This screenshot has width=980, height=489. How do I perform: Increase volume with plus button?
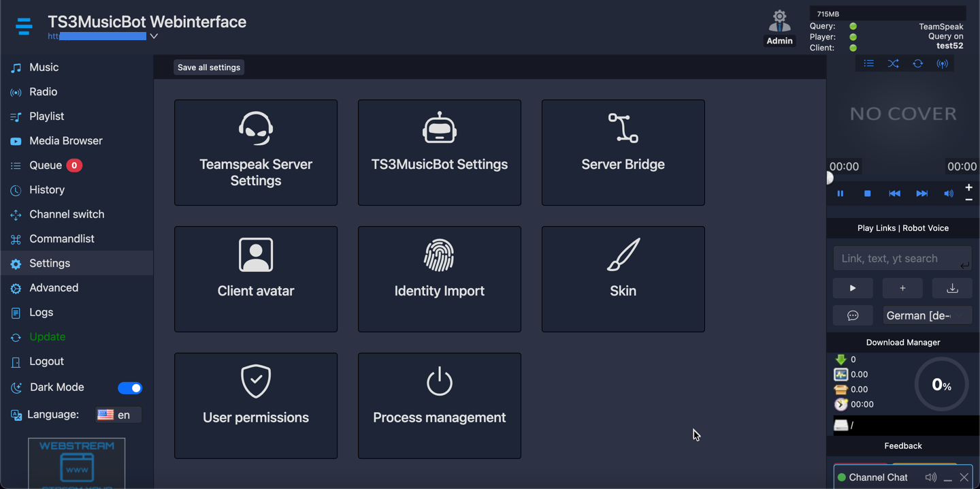(x=969, y=187)
